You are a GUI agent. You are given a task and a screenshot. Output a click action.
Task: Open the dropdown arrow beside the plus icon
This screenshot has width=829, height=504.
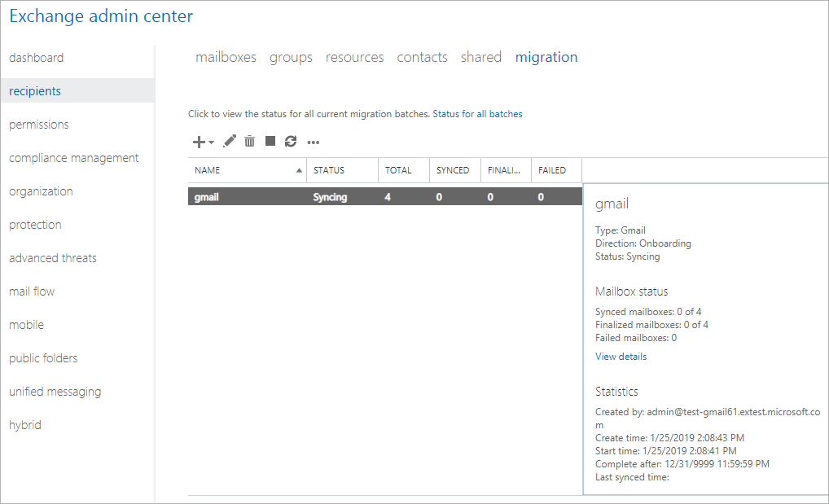(x=211, y=142)
